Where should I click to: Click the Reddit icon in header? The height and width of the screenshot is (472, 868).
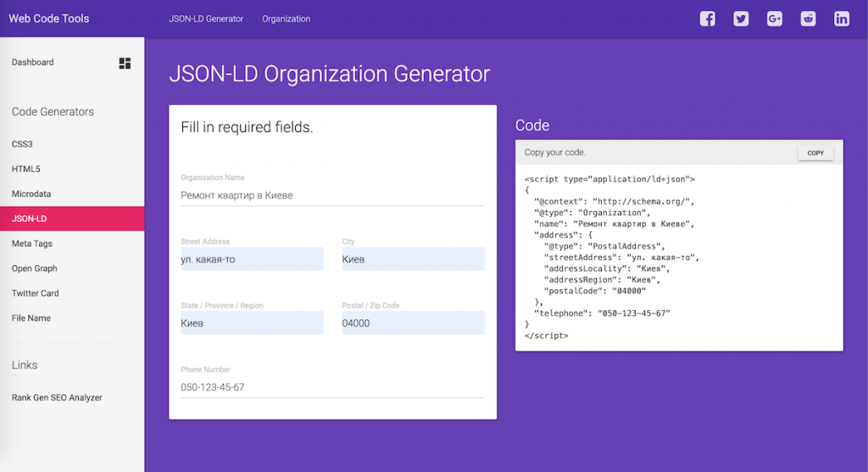pos(808,19)
